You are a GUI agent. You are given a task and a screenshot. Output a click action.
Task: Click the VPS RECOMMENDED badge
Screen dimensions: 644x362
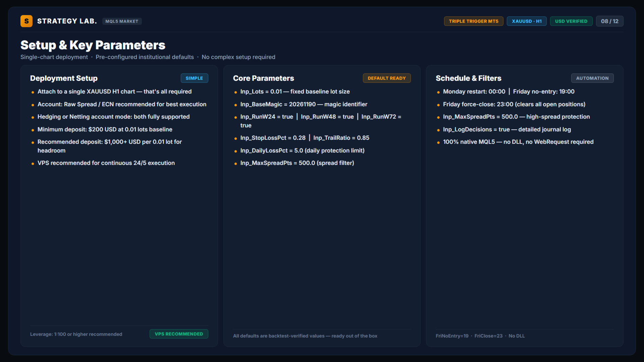179,334
